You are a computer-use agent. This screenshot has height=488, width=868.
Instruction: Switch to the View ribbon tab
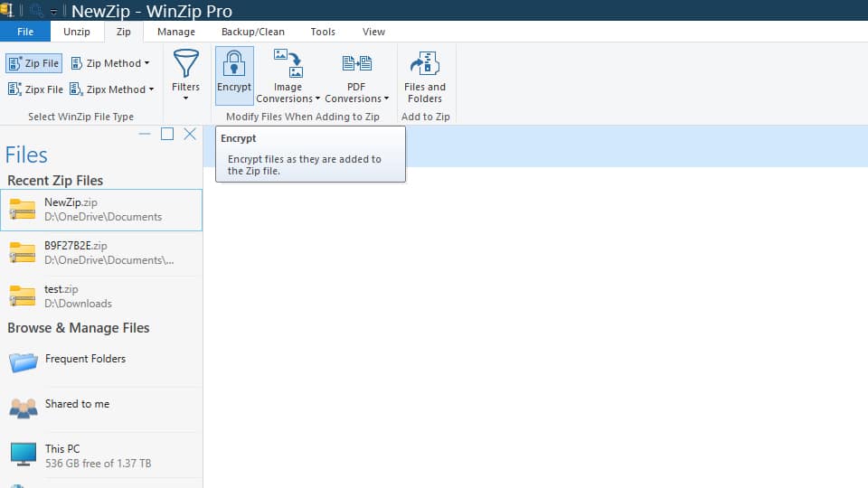[x=373, y=32]
